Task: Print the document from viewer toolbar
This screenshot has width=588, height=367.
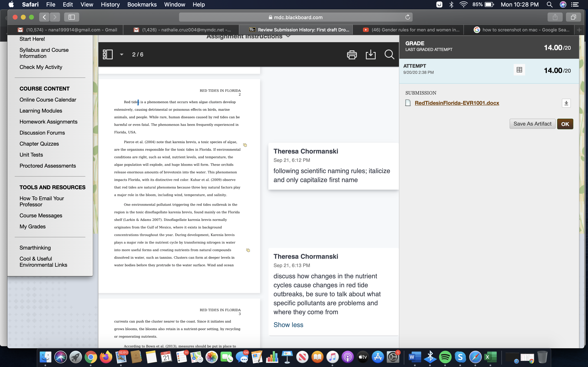Action: 352,55
